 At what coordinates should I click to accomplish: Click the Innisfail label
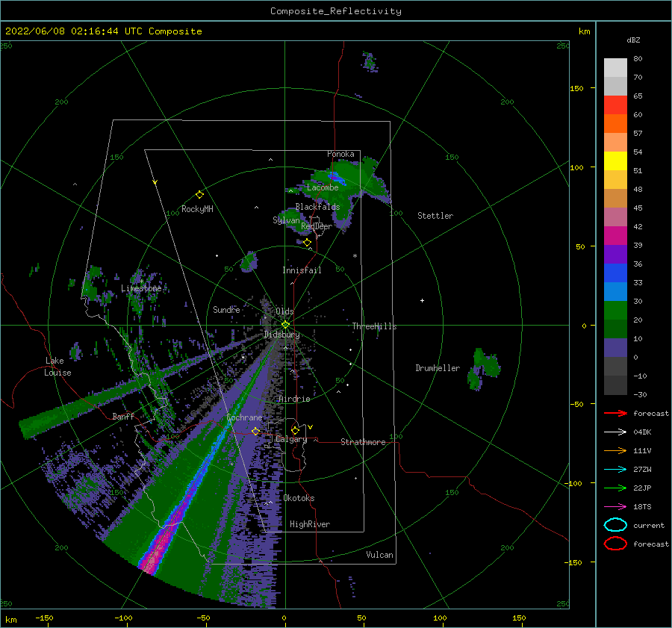click(302, 270)
